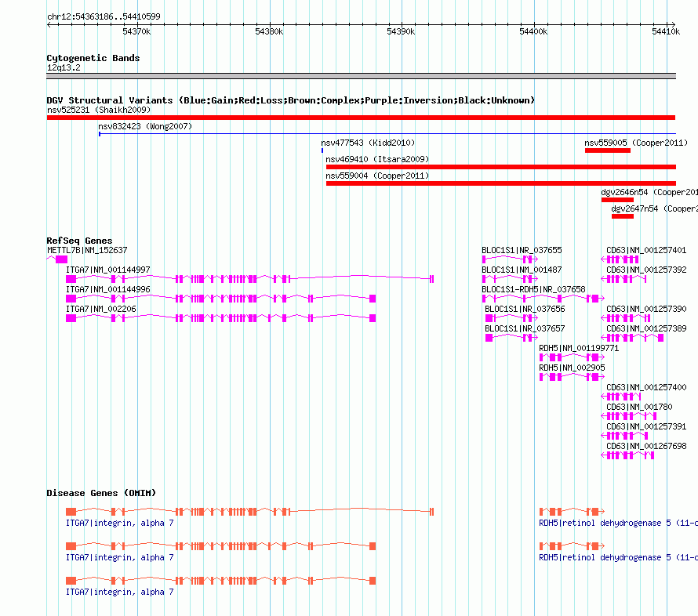Click the 54400k ruler tick label
Screen dimensions: 698x616
[533, 31]
